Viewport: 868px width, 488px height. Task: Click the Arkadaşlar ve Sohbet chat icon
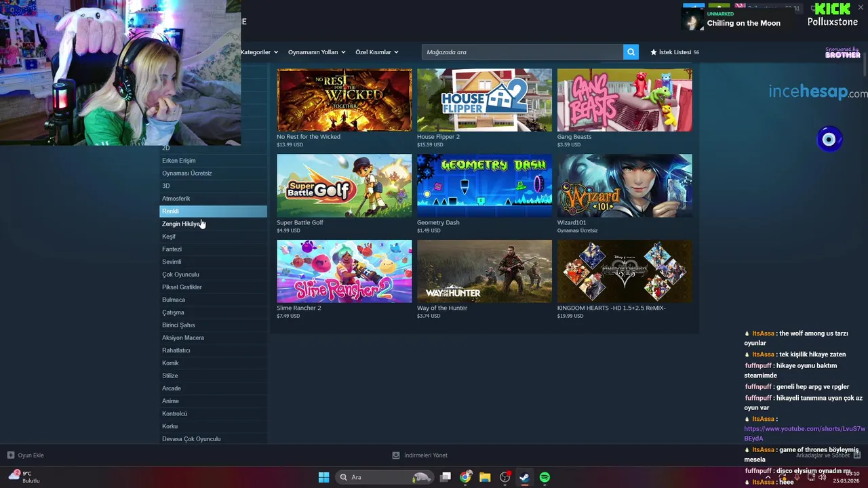click(x=856, y=455)
